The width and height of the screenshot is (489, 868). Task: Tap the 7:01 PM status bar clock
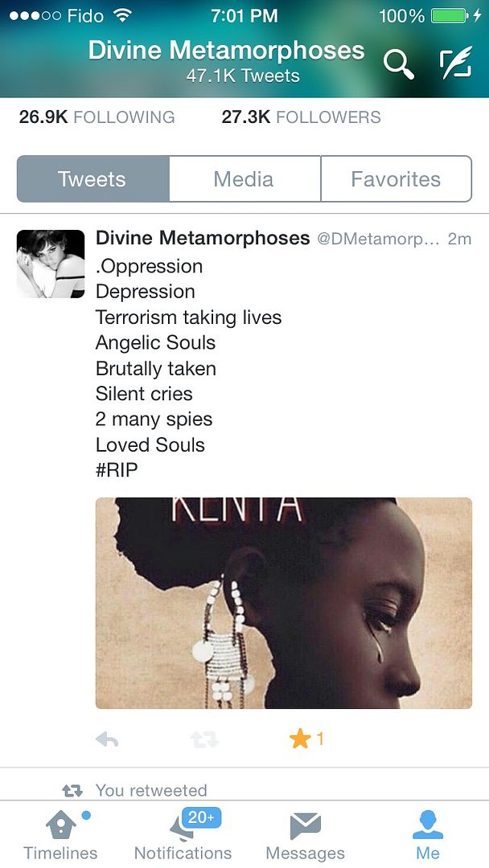tap(244, 16)
